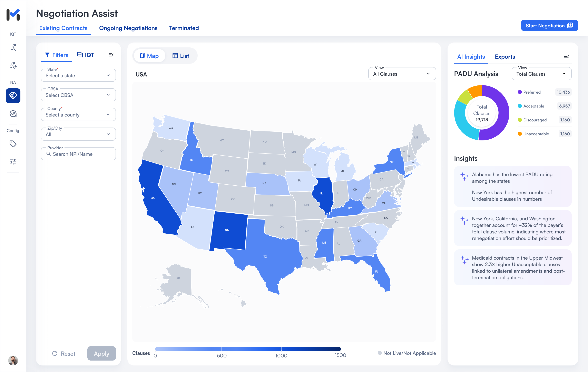The image size is (588, 372).
Task: Select the first sparkle-arrow icon under IQT
Action: tap(13, 48)
